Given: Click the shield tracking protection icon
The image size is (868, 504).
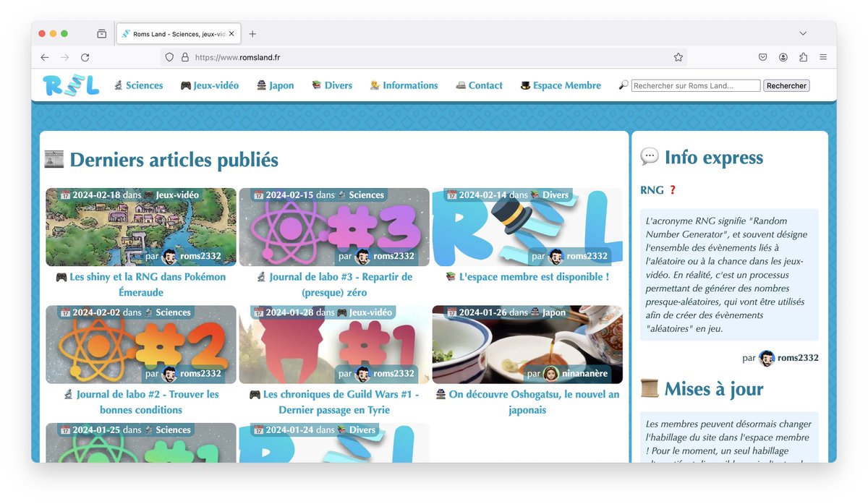Looking at the screenshot, I should pos(170,57).
